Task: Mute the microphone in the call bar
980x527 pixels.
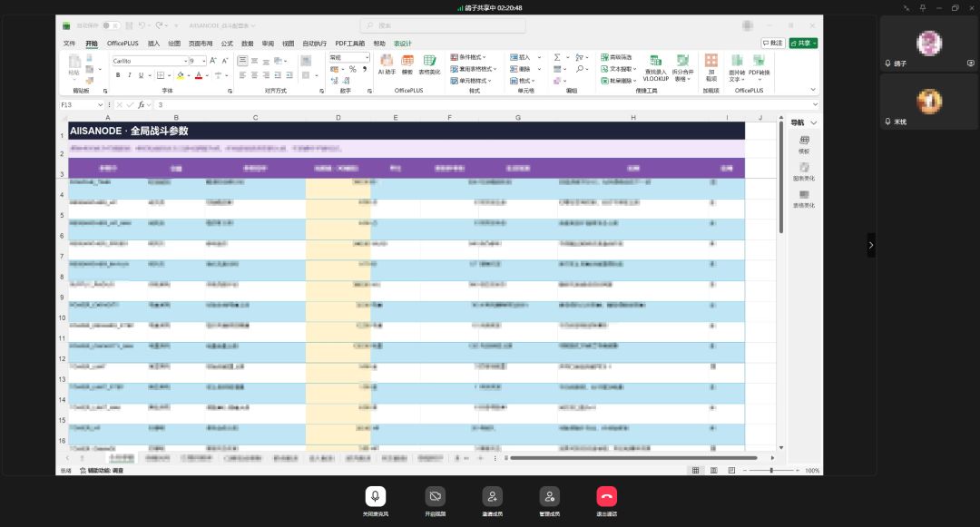Action: click(375, 496)
